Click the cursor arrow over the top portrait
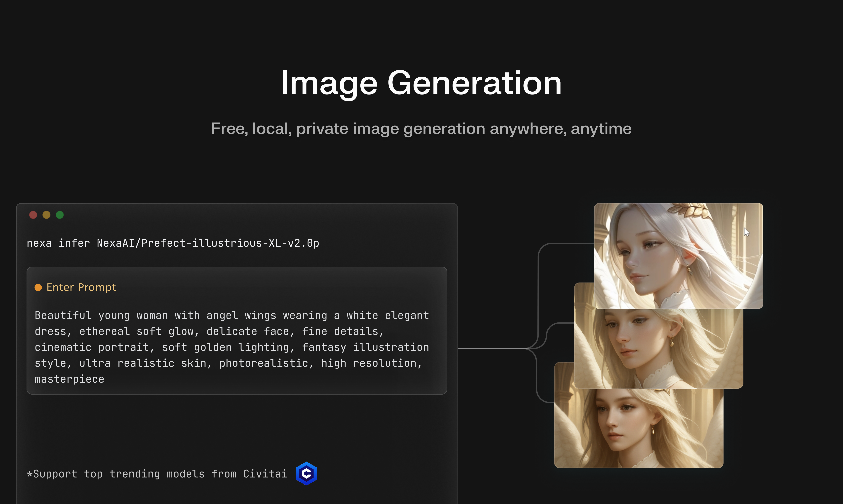This screenshot has width=843, height=504. [747, 232]
